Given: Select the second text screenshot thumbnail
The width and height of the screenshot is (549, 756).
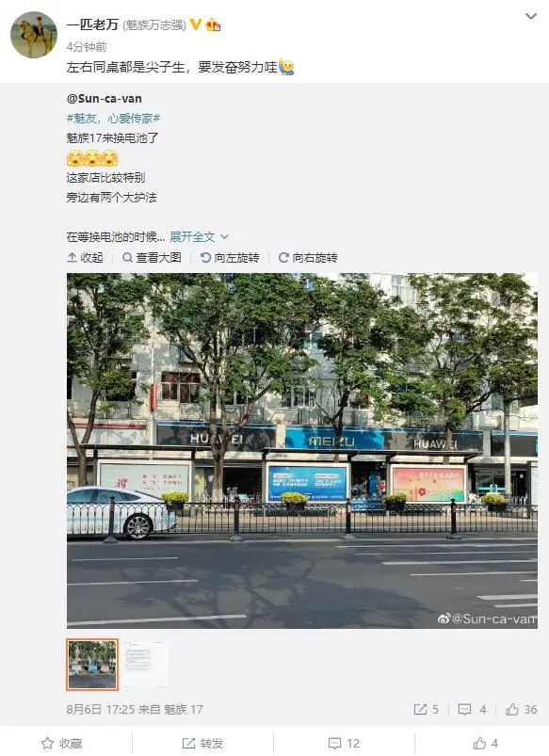Looking at the screenshot, I should tap(144, 665).
